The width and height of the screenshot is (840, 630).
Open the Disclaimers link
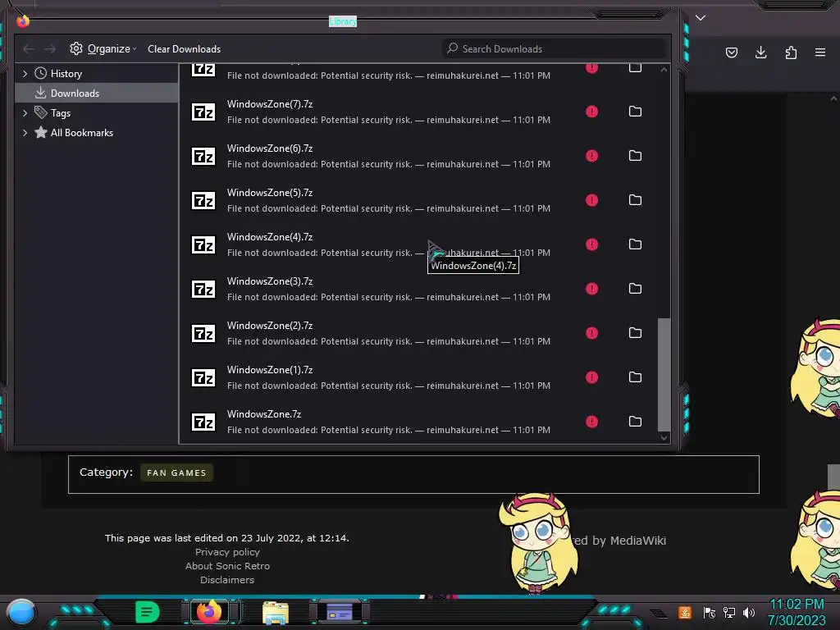(227, 580)
